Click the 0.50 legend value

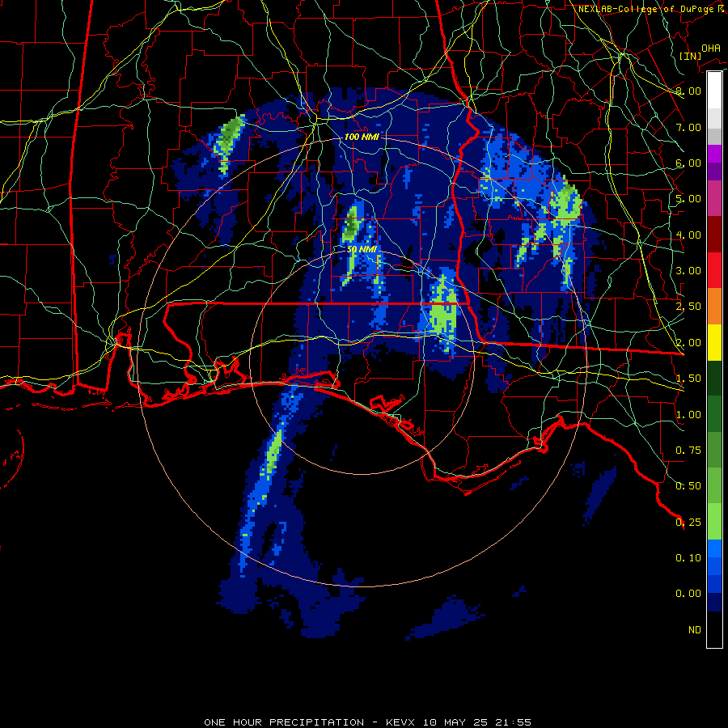tap(688, 486)
